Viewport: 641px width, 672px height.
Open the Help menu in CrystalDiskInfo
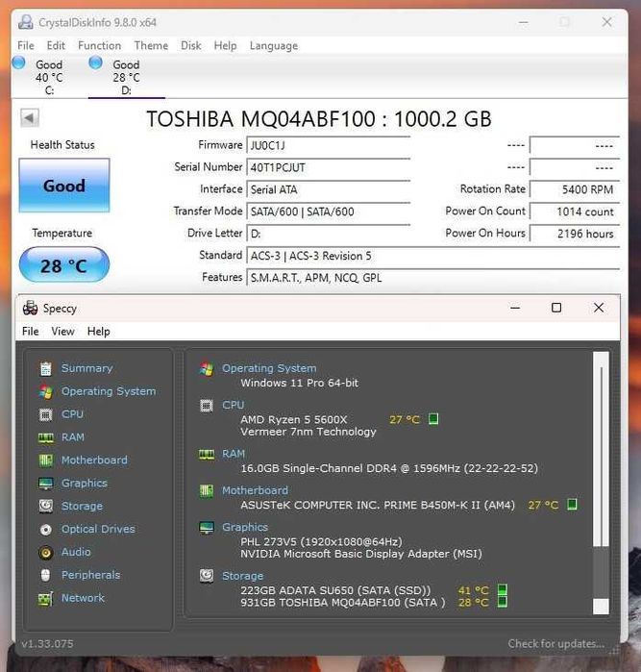coord(225,45)
